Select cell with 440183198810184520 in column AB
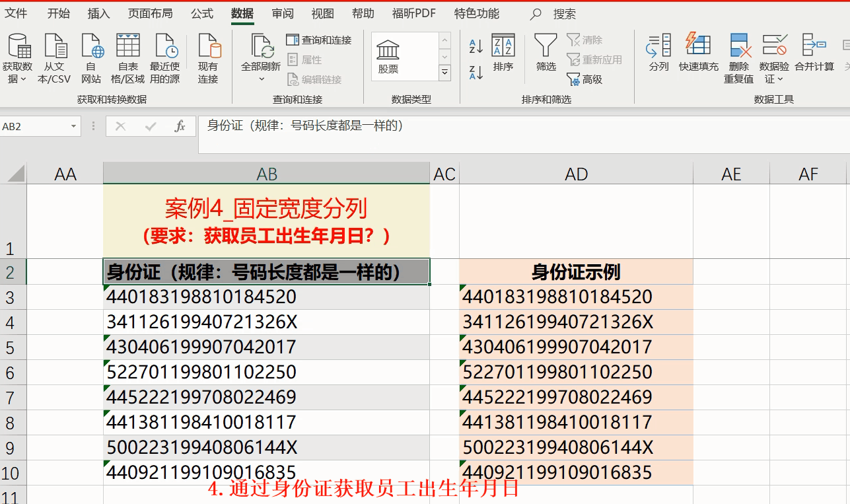The image size is (850, 504). (x=267, y=297)
